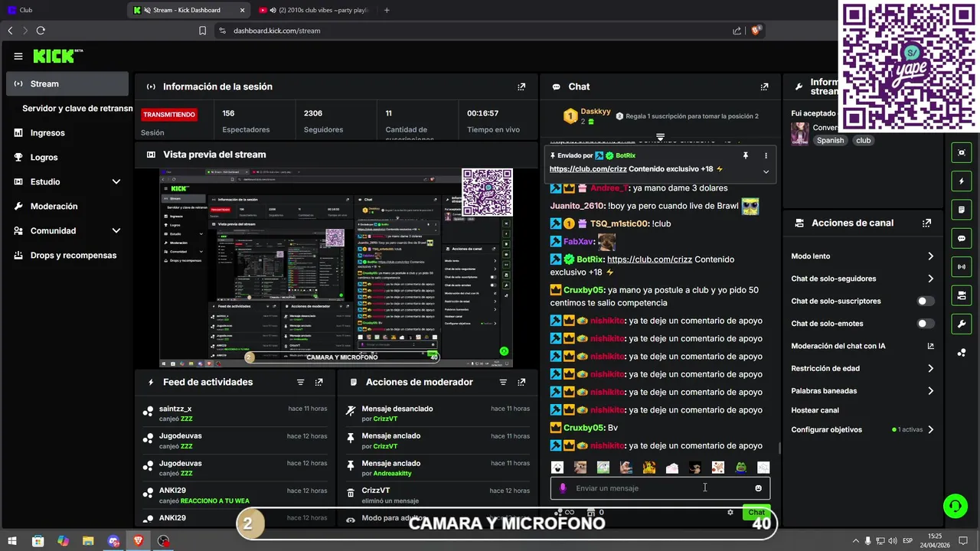Pop out the Feed de actividades panel
This screenshot has height=551, width=980.
coord(319,382)
